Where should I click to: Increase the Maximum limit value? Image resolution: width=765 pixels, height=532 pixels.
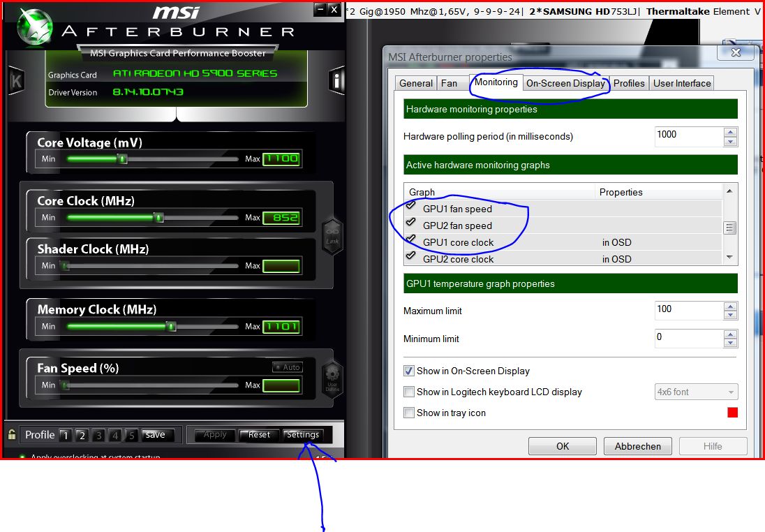(730, 306)
